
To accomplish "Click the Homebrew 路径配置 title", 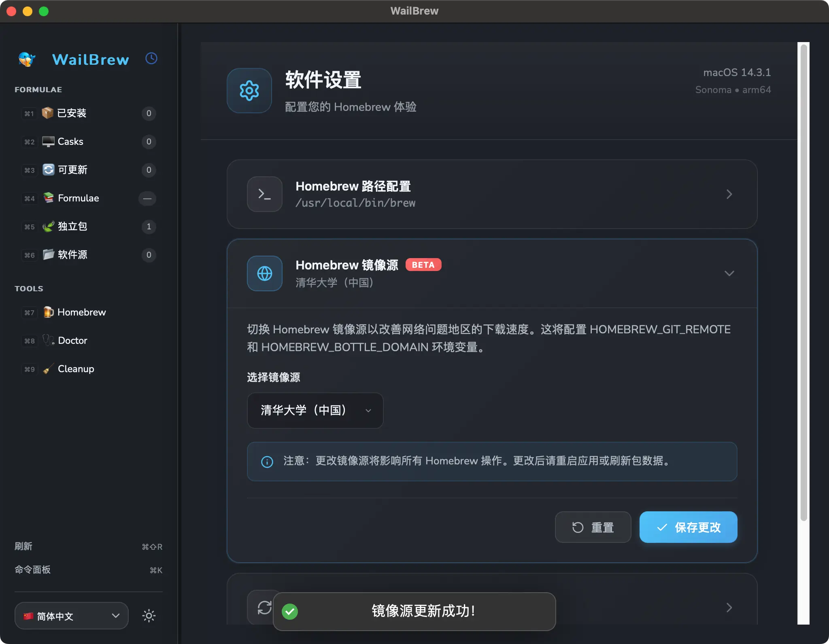I will [353, 186].
